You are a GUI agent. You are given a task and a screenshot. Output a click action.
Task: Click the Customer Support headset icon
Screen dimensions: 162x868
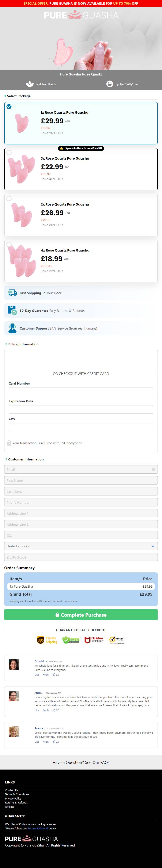pos(12,328)
